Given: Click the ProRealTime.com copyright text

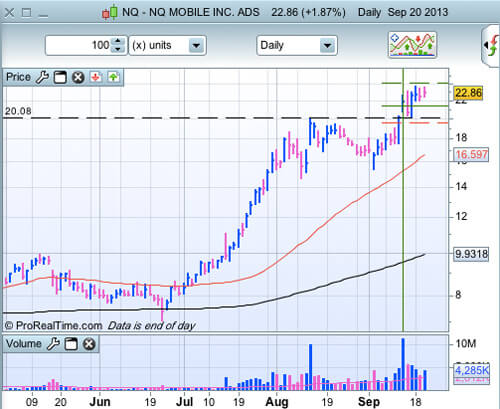Looking at the screenshot, I should [x=53, y=325].
